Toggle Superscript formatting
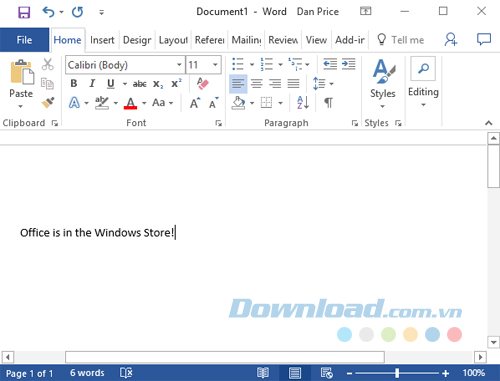The width and height of the screenshot is (500, 381). 176,83
